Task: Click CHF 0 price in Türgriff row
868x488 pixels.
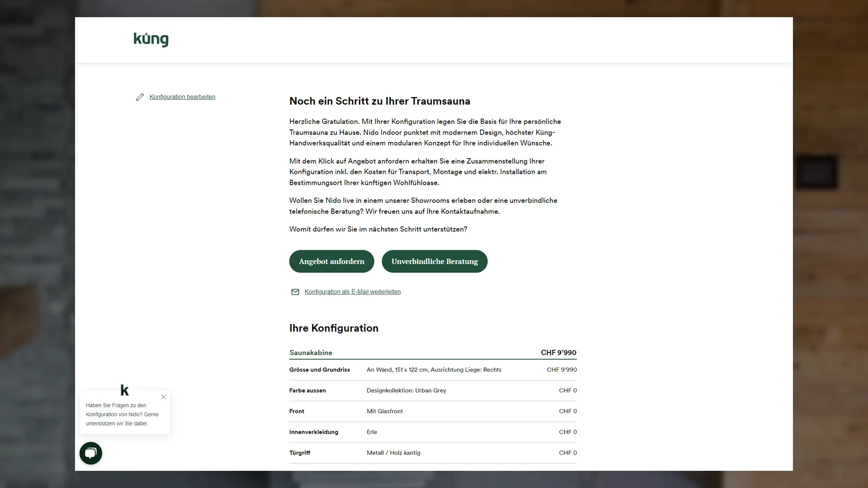Action: (568, 453)
